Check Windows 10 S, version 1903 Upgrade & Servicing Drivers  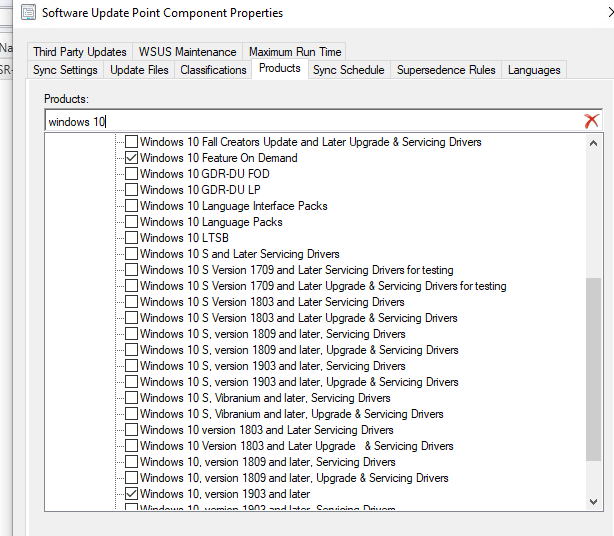click(x=131, y=382)
